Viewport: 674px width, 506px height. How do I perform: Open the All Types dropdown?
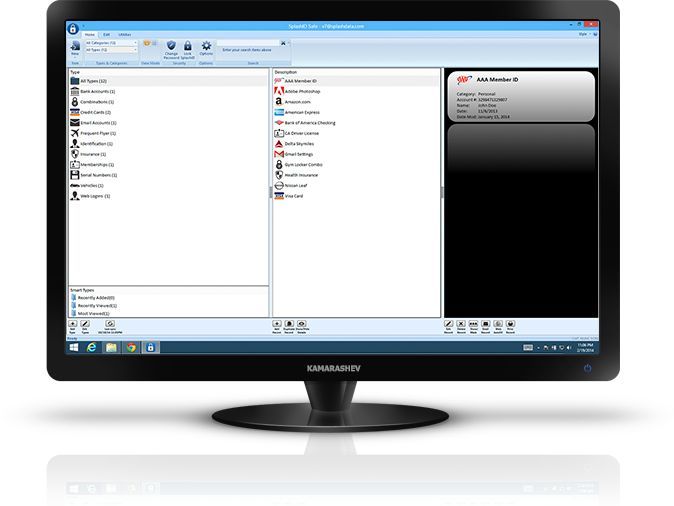110,49
